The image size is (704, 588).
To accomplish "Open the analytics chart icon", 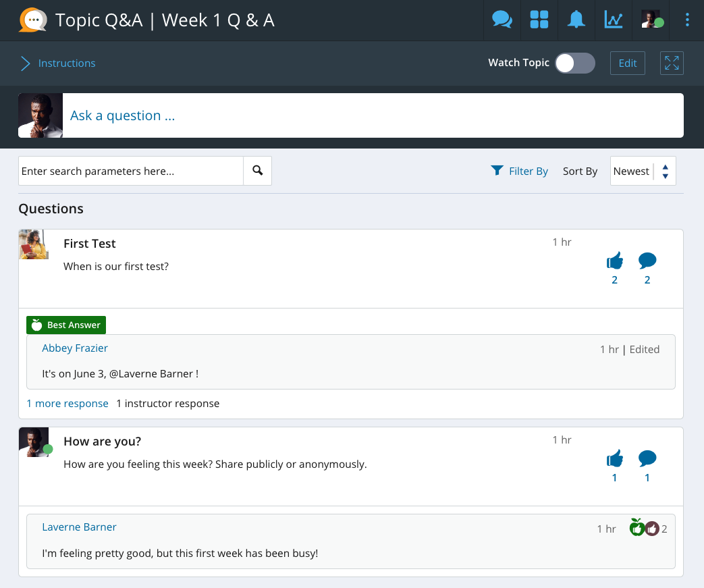I will click(613, 20).
